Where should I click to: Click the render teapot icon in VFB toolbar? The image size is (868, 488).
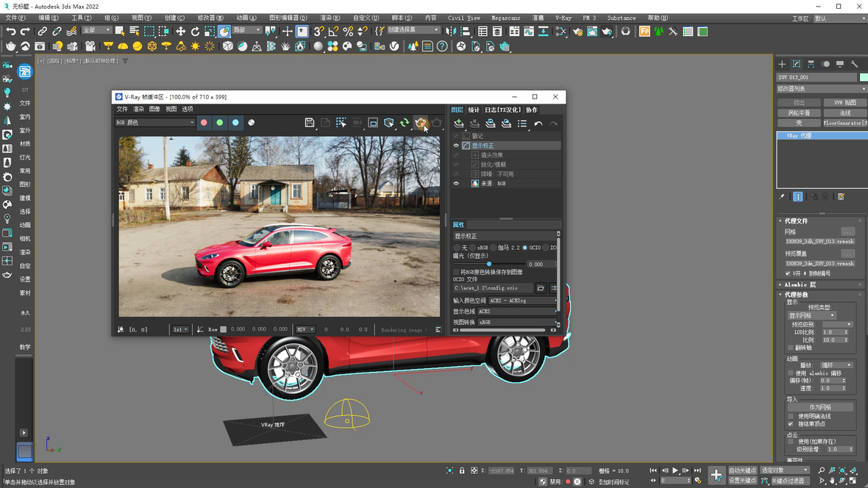click(421, 123)
